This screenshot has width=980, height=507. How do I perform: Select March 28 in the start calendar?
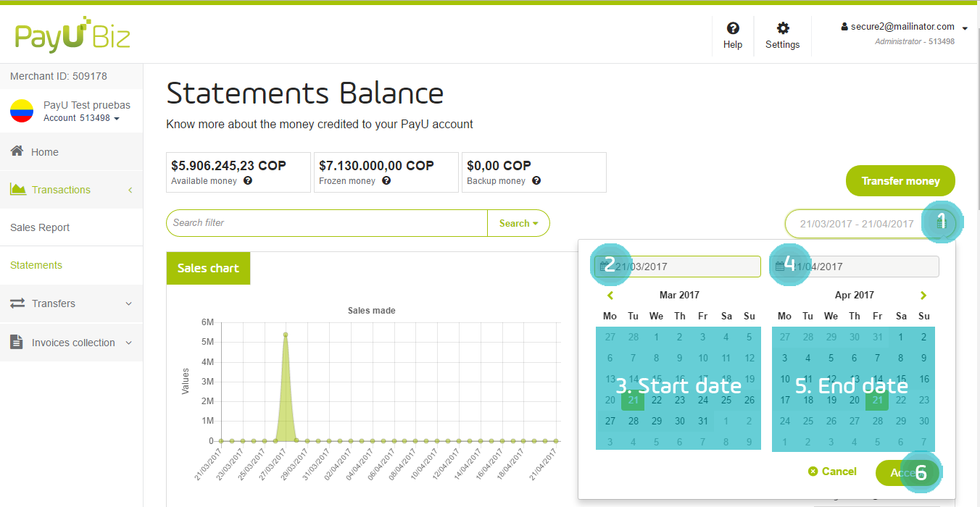click(x=634, y=421)
